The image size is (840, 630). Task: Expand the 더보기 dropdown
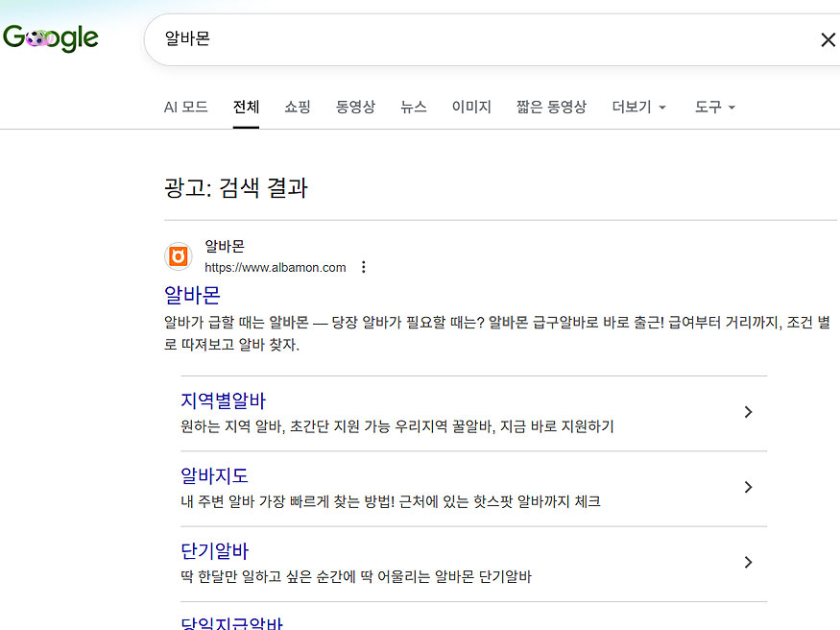pos(638,107)
